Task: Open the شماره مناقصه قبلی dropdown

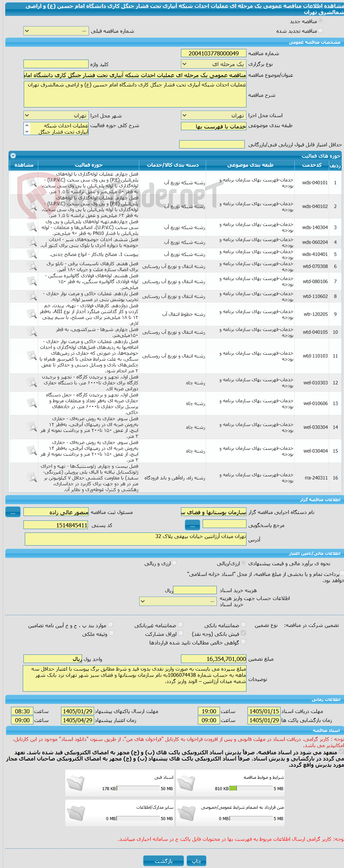Action: [x=56, y=31]
